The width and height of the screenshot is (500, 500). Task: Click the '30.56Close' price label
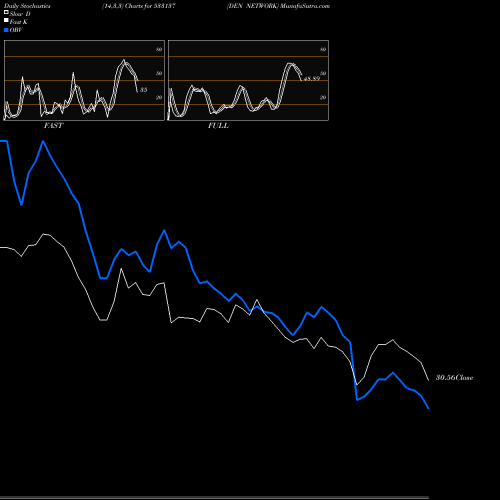pos(455,377)
